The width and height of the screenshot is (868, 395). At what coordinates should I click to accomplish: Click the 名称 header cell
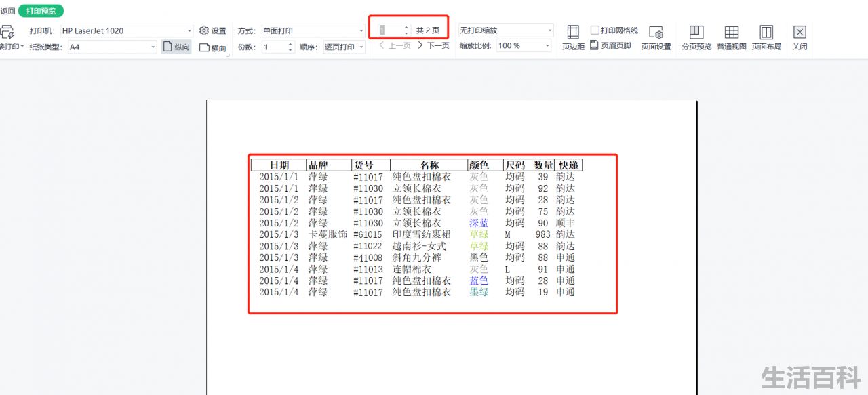pyautogui.click(x=429, y=165)
